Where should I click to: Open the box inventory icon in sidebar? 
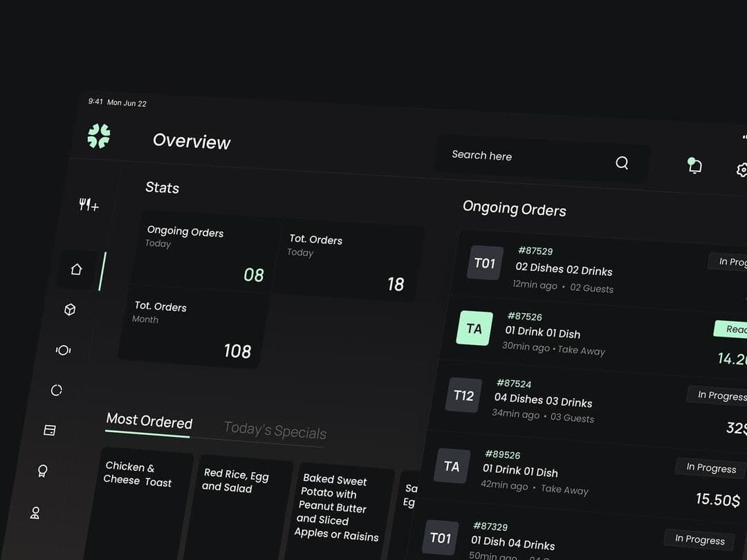(70, 310)
